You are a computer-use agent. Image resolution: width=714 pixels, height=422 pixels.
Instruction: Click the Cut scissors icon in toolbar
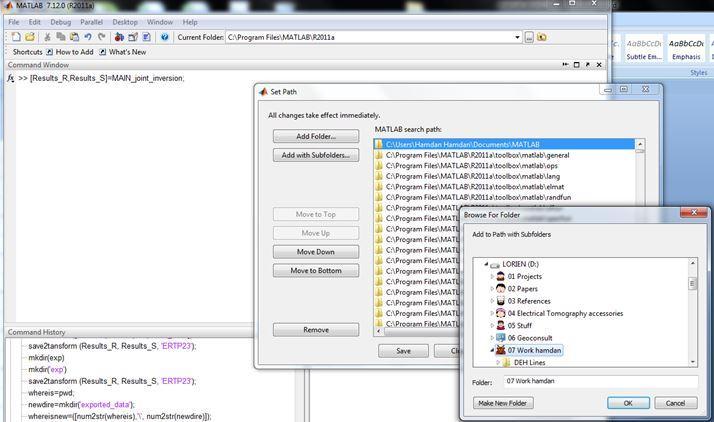(47, 37)
